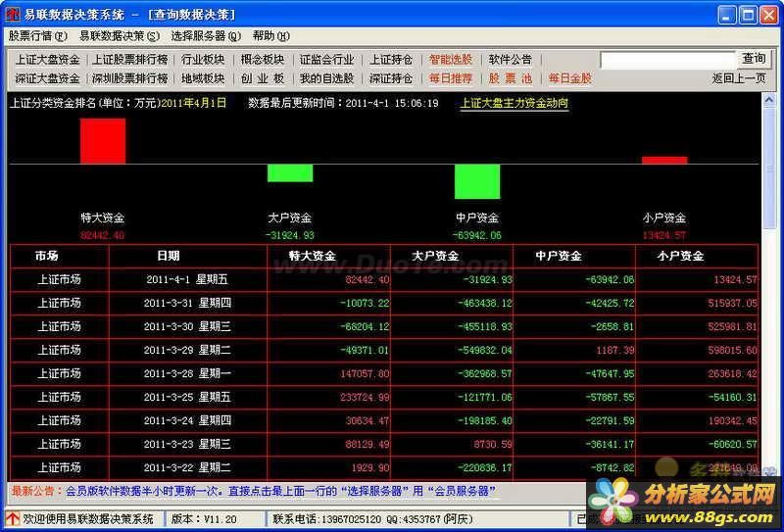Open 每日金股
This screenshot has width=784, height=532.
[x=570, y=78]
